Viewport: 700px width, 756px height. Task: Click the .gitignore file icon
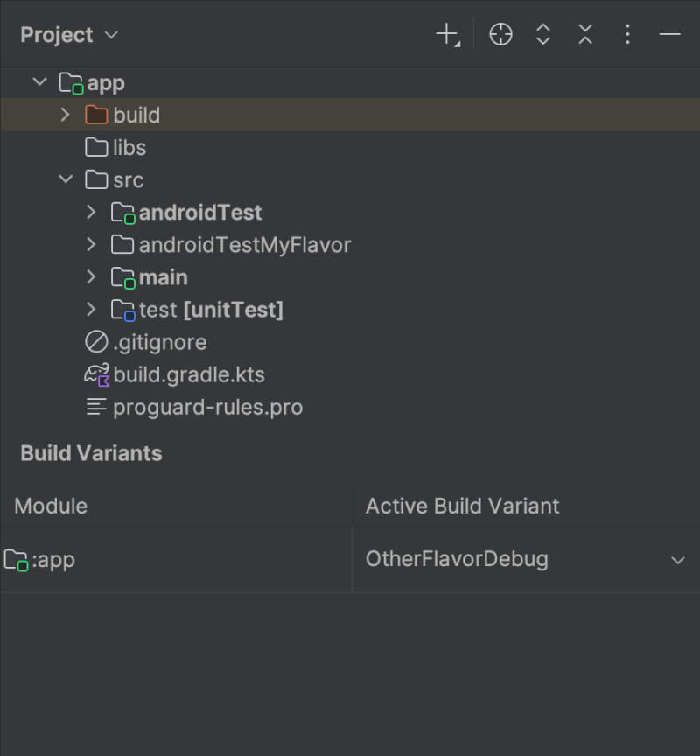click(96, 342)
